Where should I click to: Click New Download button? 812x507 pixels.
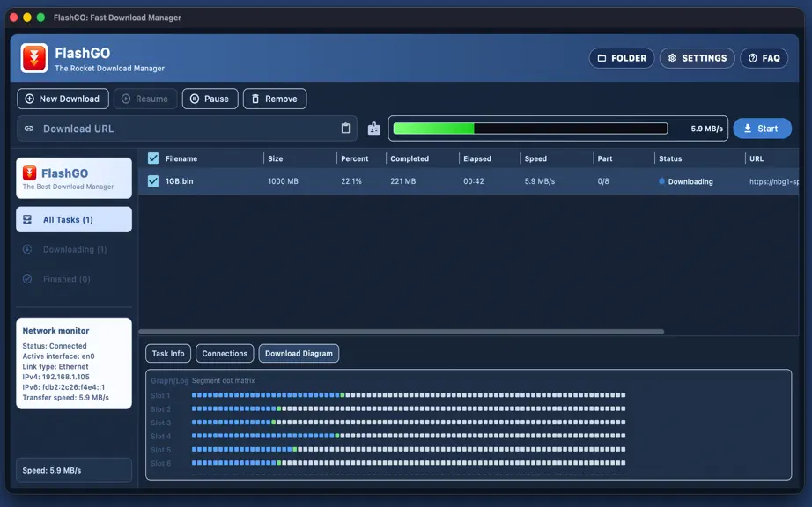pos(63,99)
